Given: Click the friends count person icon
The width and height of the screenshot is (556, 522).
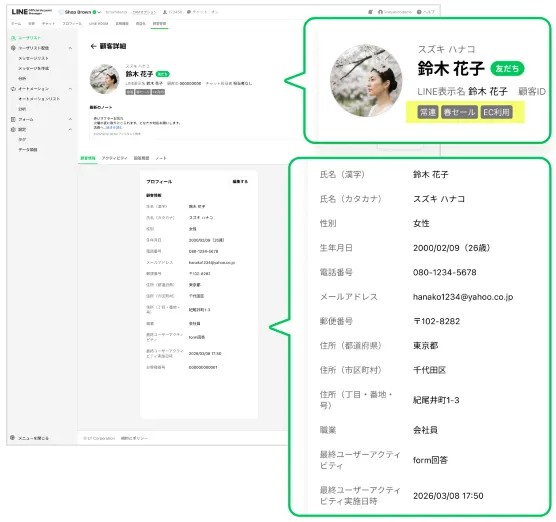Looking at the screenshot, I should point(165,12).
